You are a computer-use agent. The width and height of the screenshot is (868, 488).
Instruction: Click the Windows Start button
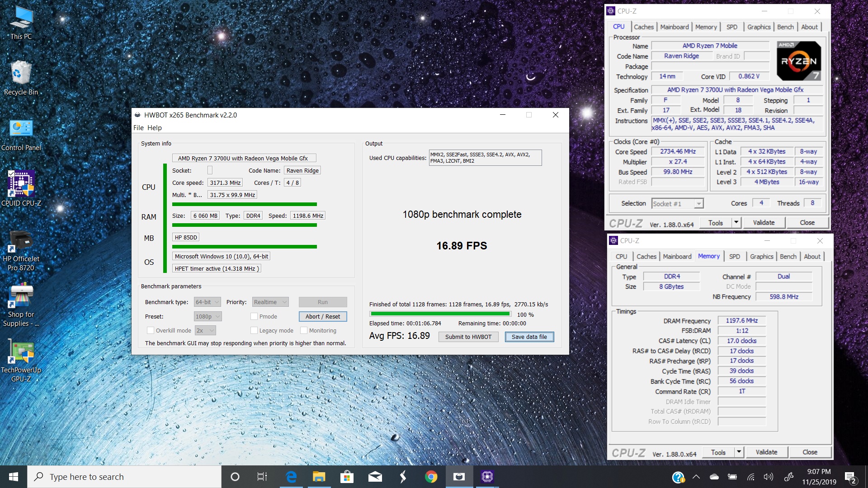[14, 477]
